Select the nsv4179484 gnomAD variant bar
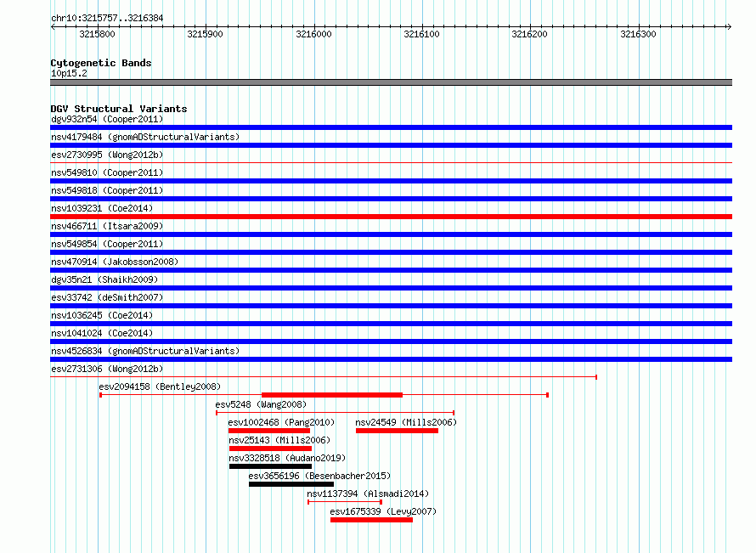This screenshot has height=553, width=756. [x=391, y=145]
